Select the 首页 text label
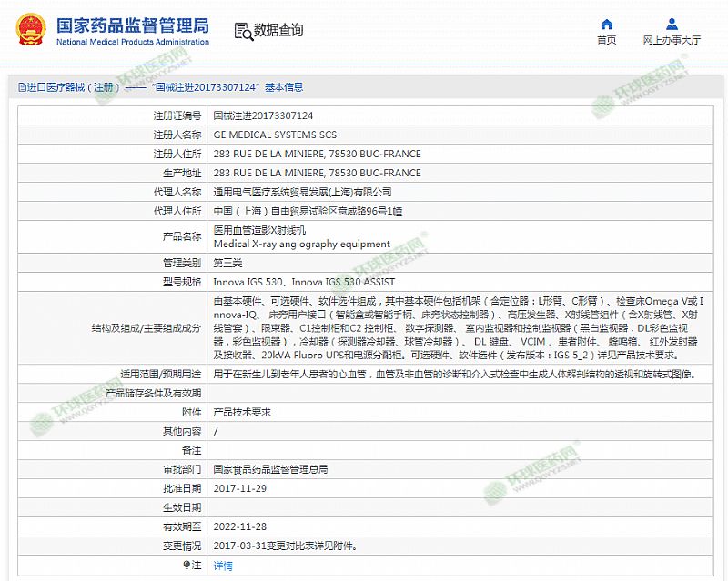The image size is (728, 581). pos(606,40)
